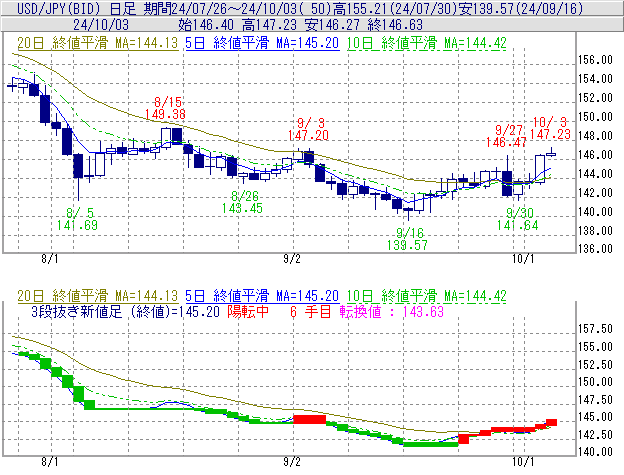Click the USD/JPY(BID) title text
This screenshot has height=475, width=624.
tap(60, 8)
